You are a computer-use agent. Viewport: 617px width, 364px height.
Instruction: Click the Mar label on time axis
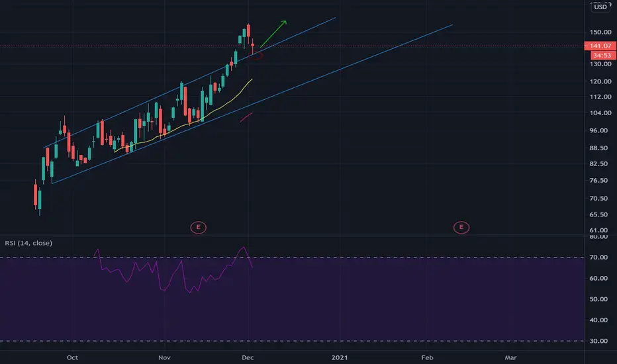[511, 357]
